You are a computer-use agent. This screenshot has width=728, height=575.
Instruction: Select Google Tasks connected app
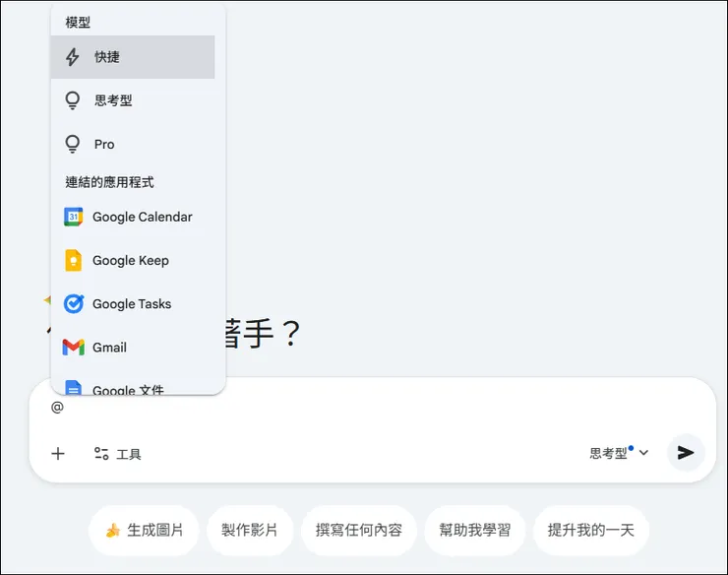133,304
